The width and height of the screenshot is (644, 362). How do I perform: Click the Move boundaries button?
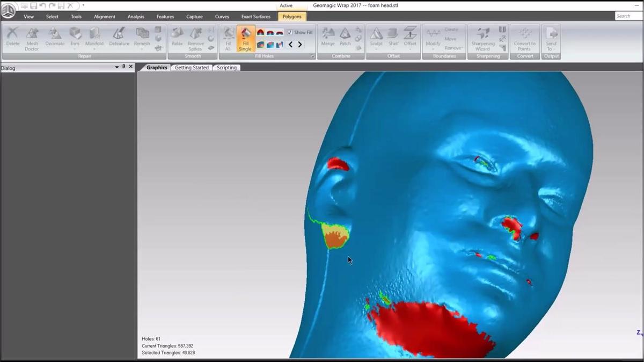(x=451, y=39)
